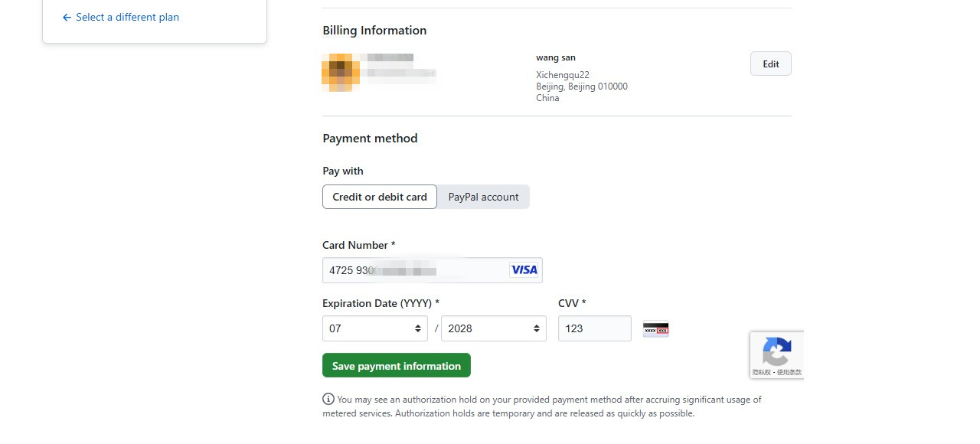Click the month stepper arrows
This screenshot has height=444, width=980.
pyautogui.click(x=420, y=328)
